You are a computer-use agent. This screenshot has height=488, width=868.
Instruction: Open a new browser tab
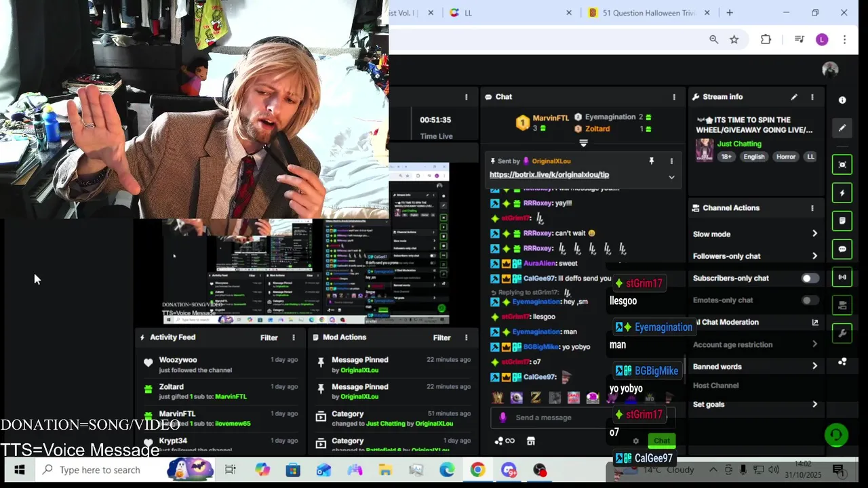[730, 13]
